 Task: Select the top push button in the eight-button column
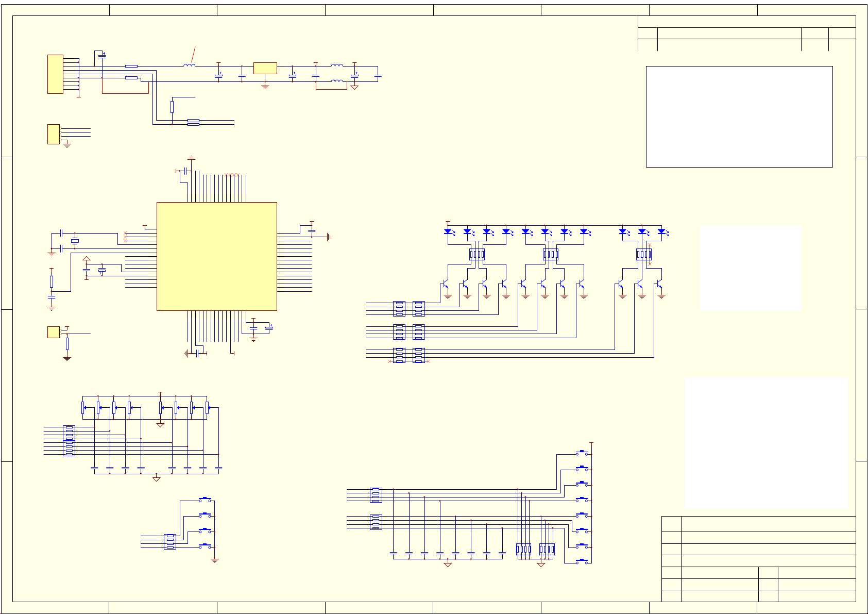tap(582, 453)
